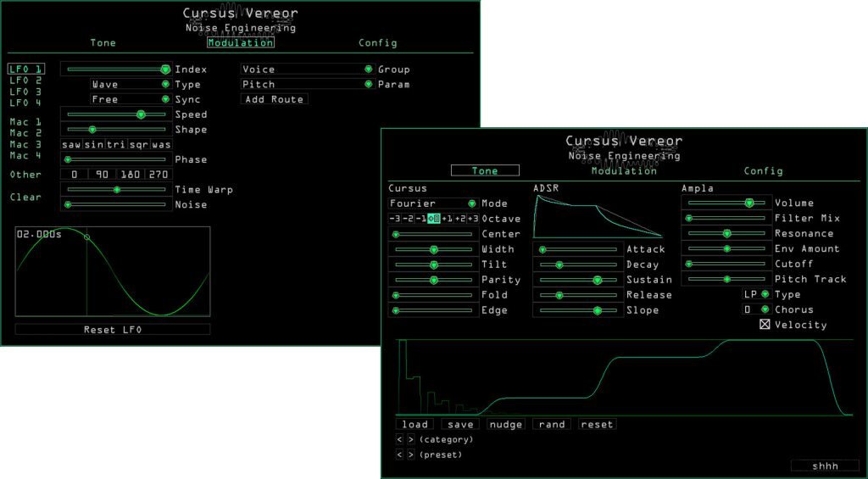
Task: Select the Tone tab in the front window
Action: click(485, 170)
